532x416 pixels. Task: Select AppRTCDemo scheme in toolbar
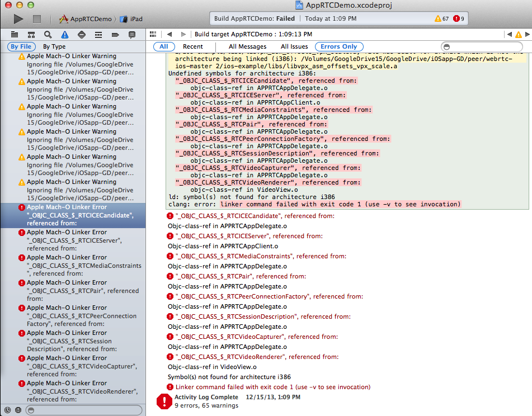[86, 19]
